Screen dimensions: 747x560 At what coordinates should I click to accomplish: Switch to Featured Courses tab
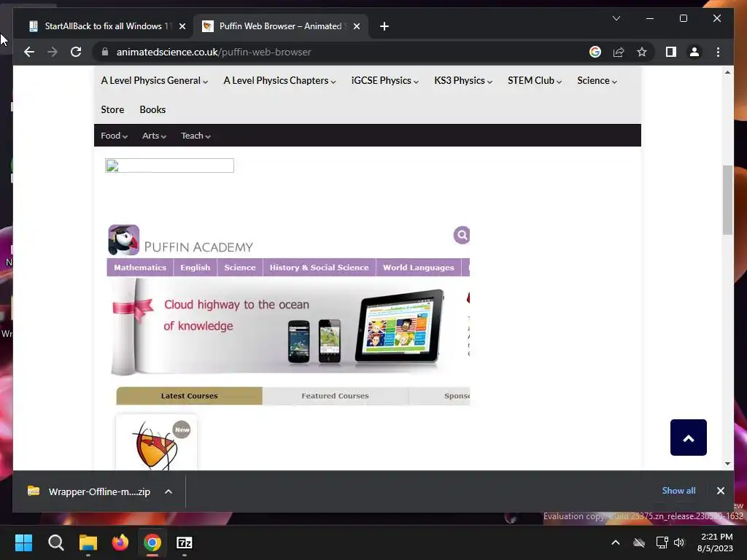click(x=335, y=396)
